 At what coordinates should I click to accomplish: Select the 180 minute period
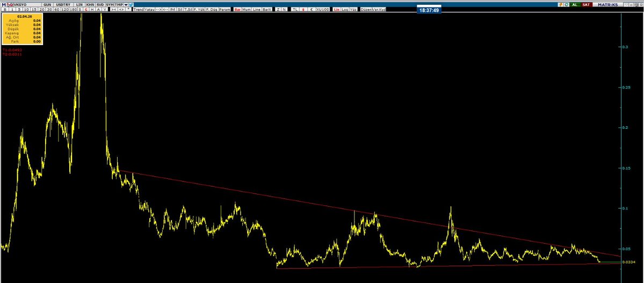(x=74, y=9)
